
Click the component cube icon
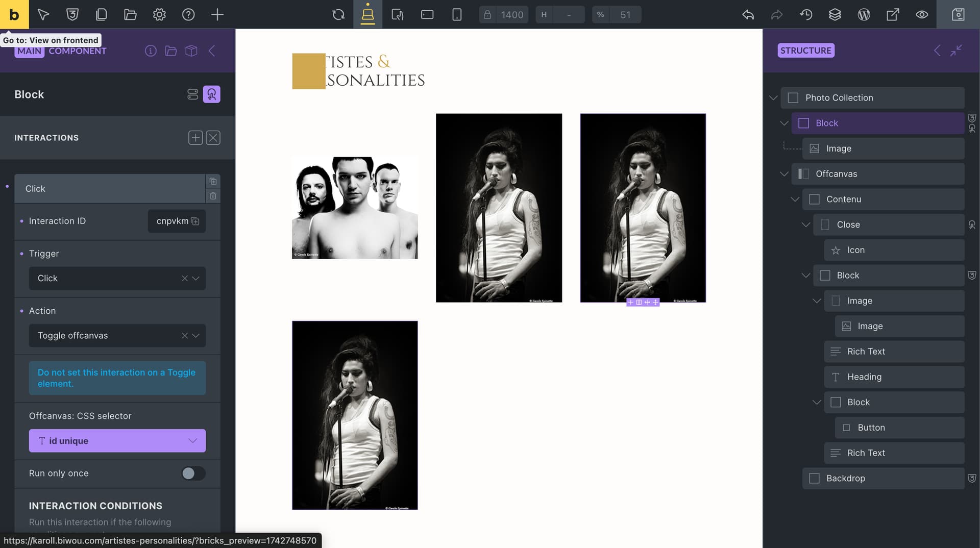pyautogui.click(x=191, y=51)
